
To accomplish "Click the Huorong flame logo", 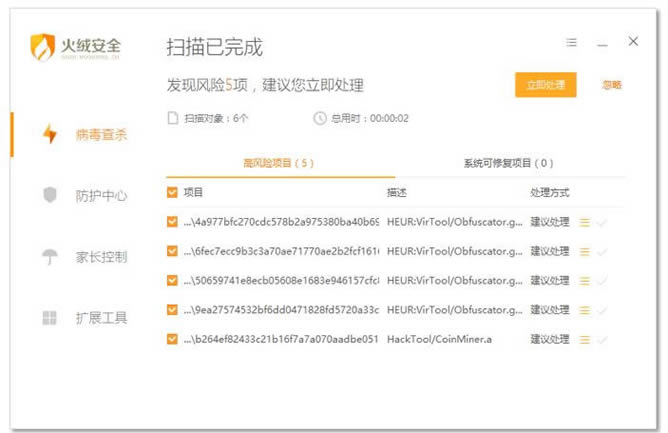I will [44, 47].
